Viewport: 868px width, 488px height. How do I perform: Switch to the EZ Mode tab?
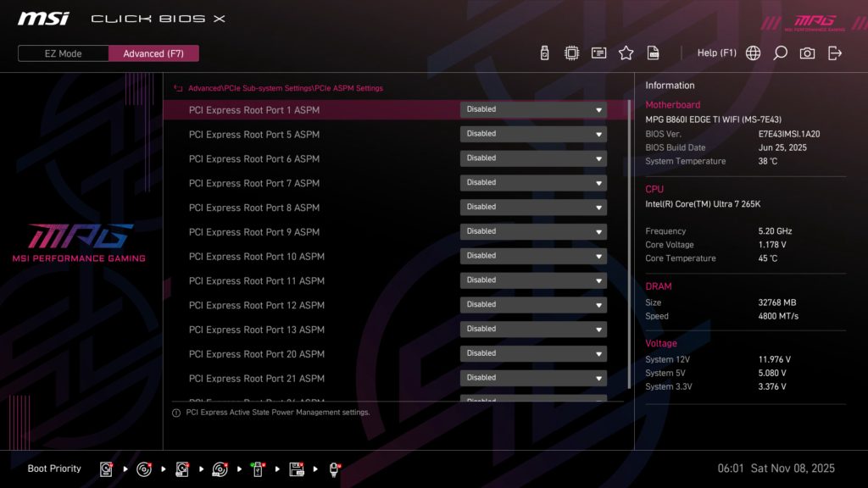click(x=62, y=53)
